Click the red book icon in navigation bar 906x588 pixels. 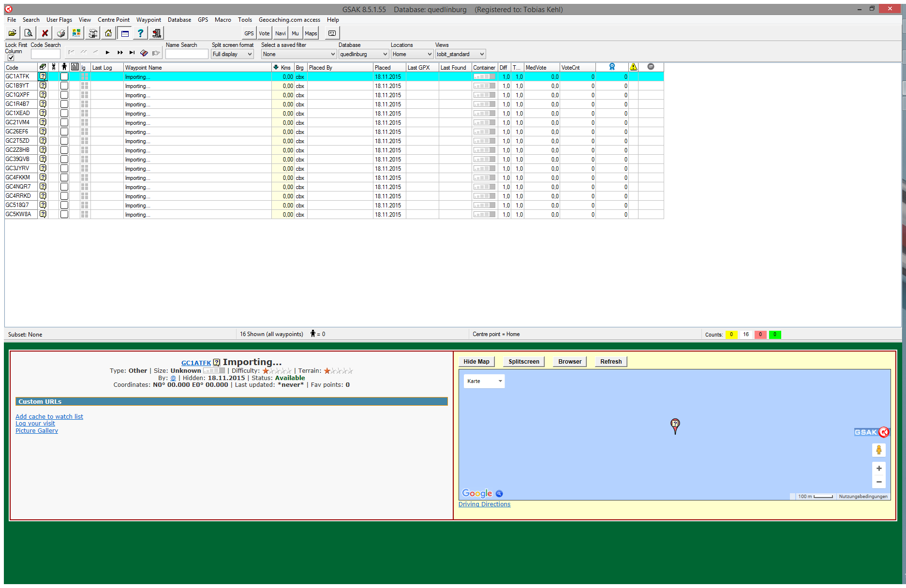pyautogui.click(x=144, y=53)
